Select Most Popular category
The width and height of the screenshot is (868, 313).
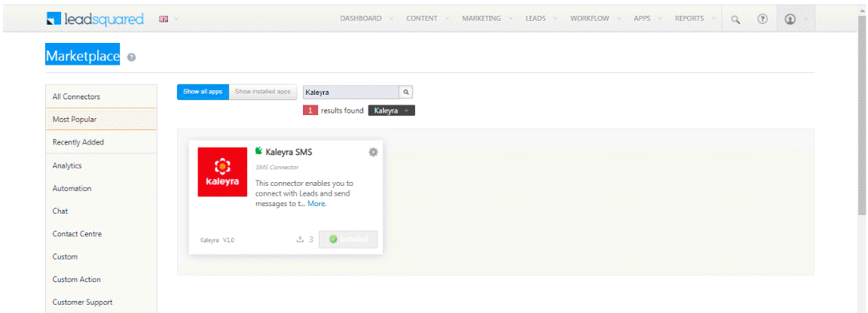[101, 119]
